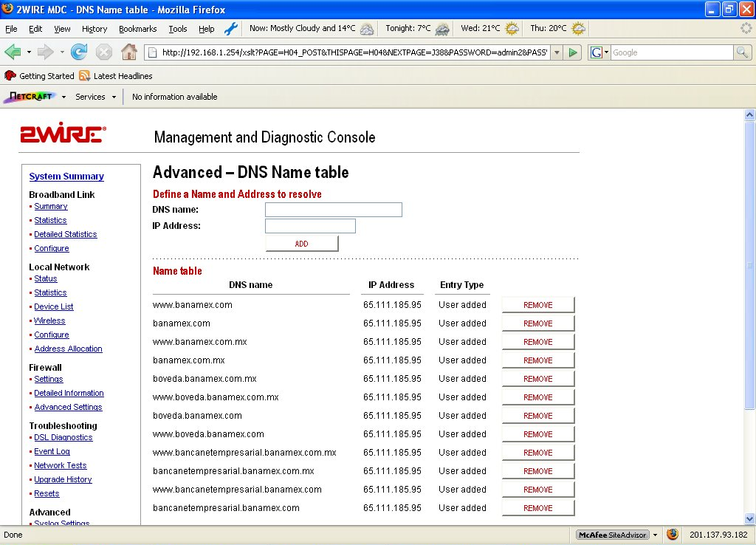Click the McAfee SiteAdvisor status button

pyautogui.click(x=612, y=535)
